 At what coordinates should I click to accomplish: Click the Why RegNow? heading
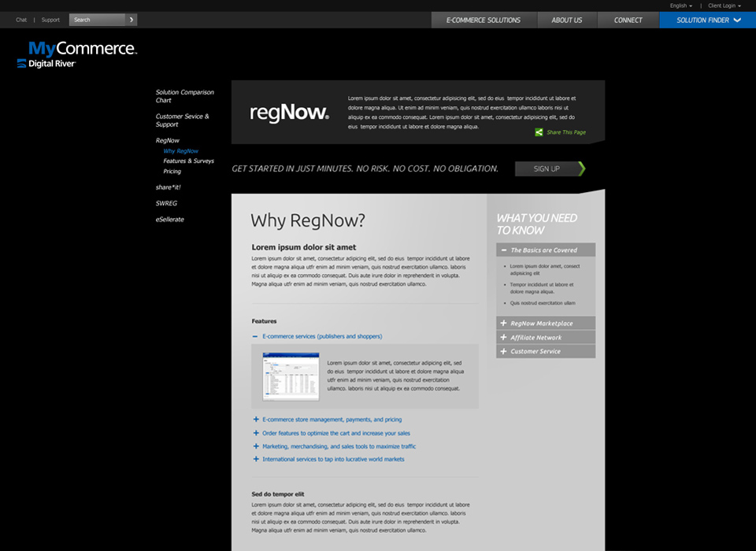click(308, 220)
